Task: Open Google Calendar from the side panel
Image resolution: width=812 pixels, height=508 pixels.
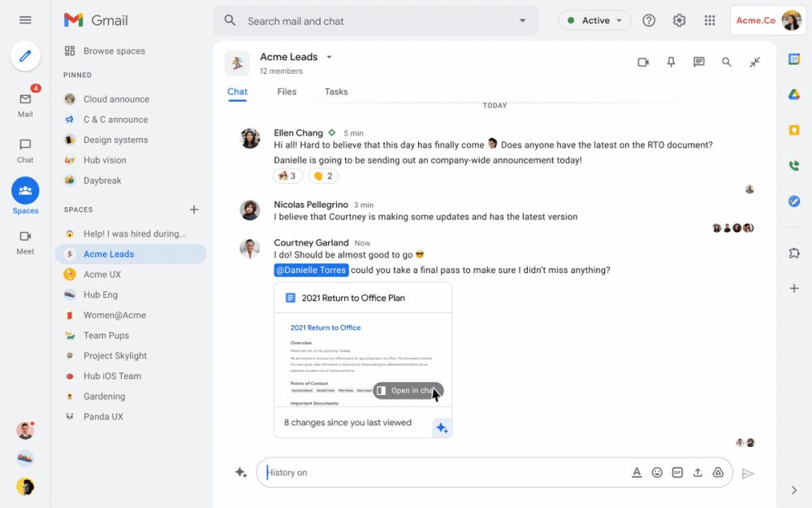Action: pyautogui.click(x=794, y=59)
